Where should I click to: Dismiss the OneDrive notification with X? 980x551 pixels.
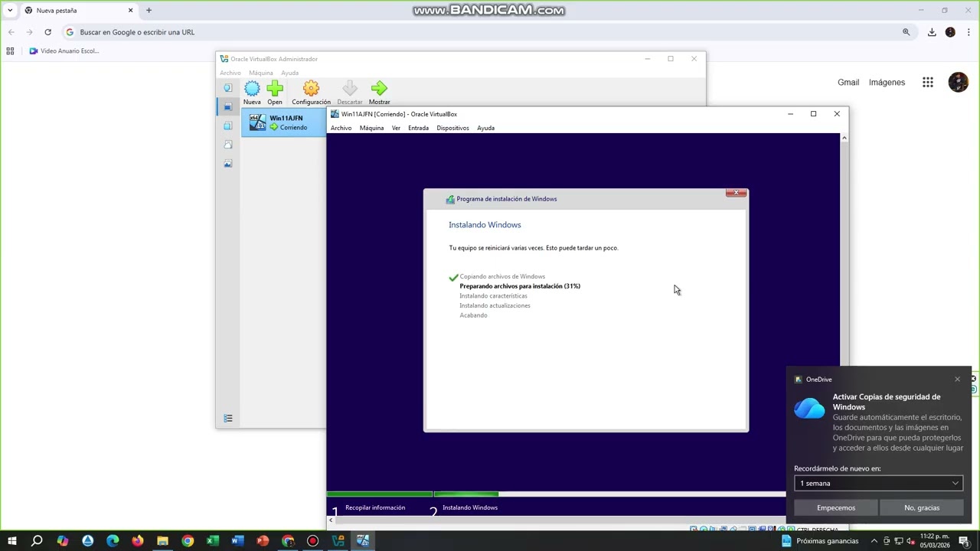(957, 380)
